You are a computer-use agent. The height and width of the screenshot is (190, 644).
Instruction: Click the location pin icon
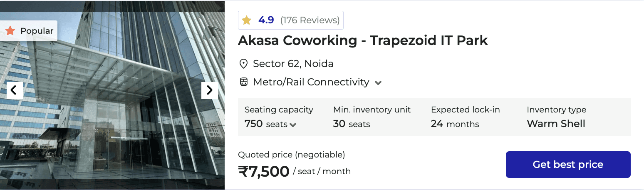click(244, 64)
